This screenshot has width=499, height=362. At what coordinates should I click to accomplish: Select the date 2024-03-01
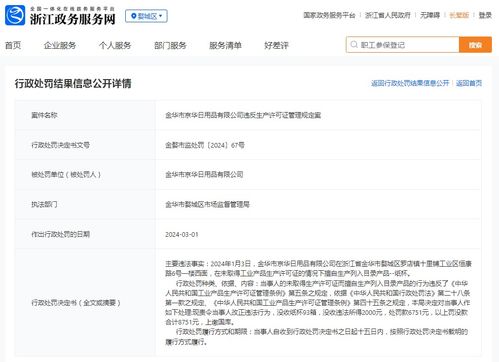point(182,235)
